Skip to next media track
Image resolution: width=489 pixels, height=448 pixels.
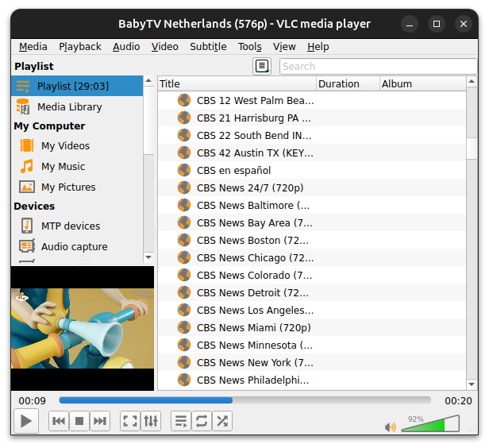click(x=100, y=421)
